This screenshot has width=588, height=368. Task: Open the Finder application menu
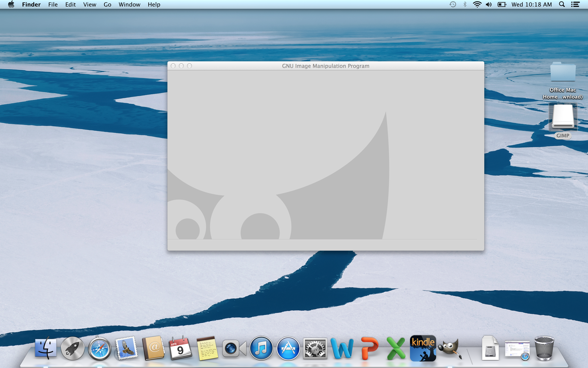[31, 4]
